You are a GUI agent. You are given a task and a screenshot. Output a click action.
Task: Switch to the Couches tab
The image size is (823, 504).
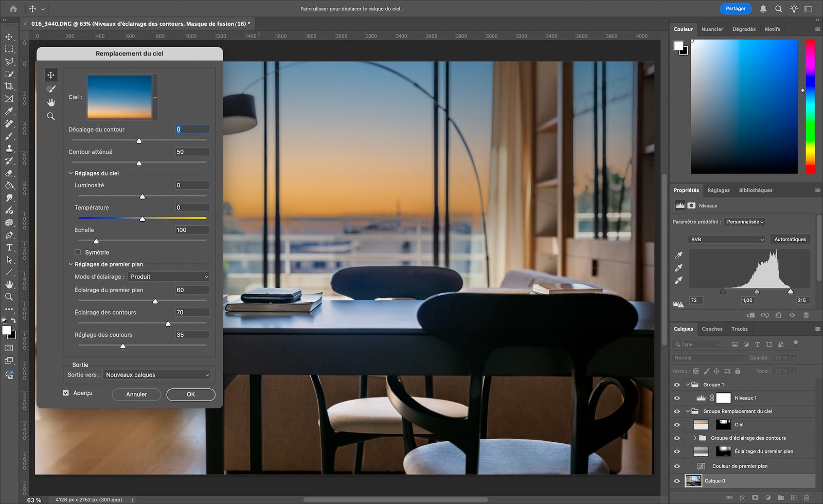point(712,329)
